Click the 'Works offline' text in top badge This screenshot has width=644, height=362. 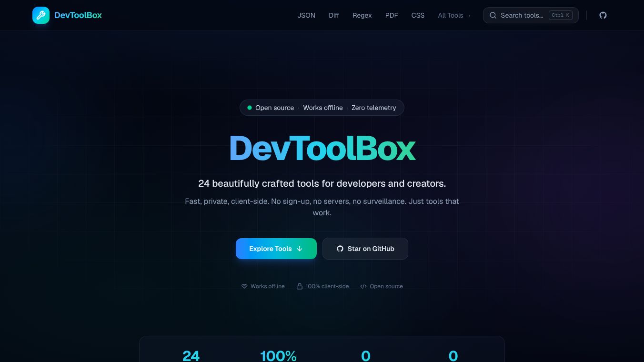pos(323,108)
